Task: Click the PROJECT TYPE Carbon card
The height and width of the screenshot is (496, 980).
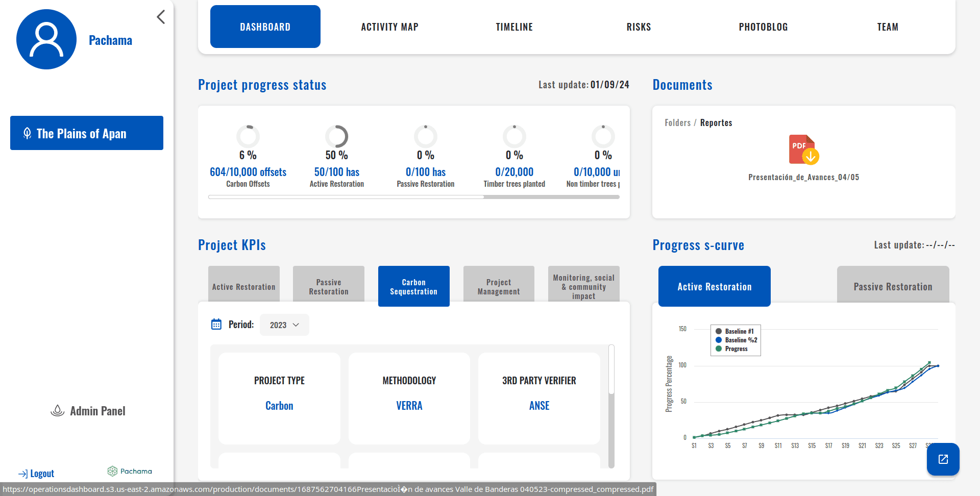Action: (x=279, y=398)
